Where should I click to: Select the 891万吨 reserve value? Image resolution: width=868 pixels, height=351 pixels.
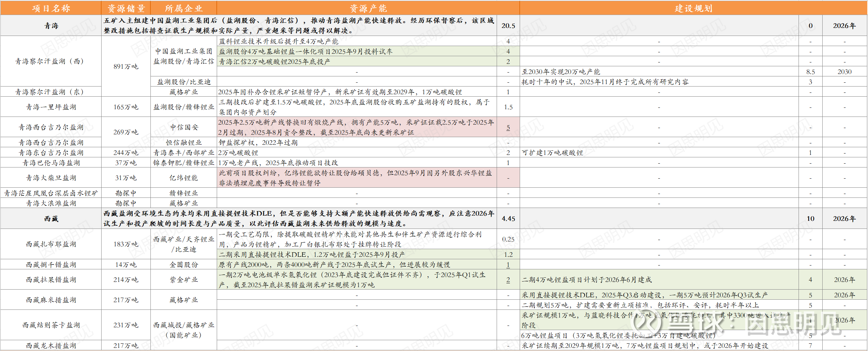[126, 66]
